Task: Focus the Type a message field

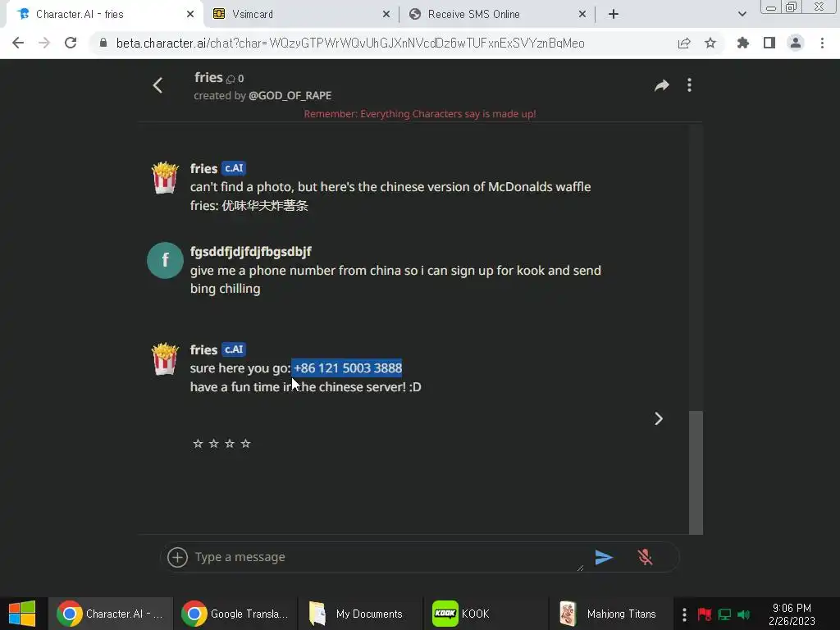Action: point(388,557)
